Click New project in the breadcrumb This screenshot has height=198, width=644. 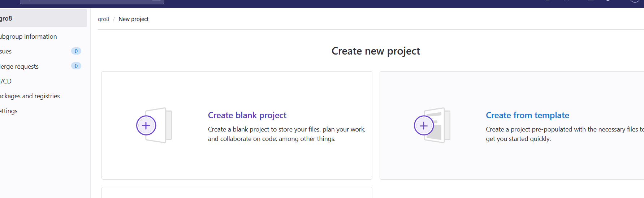point(133,19)
